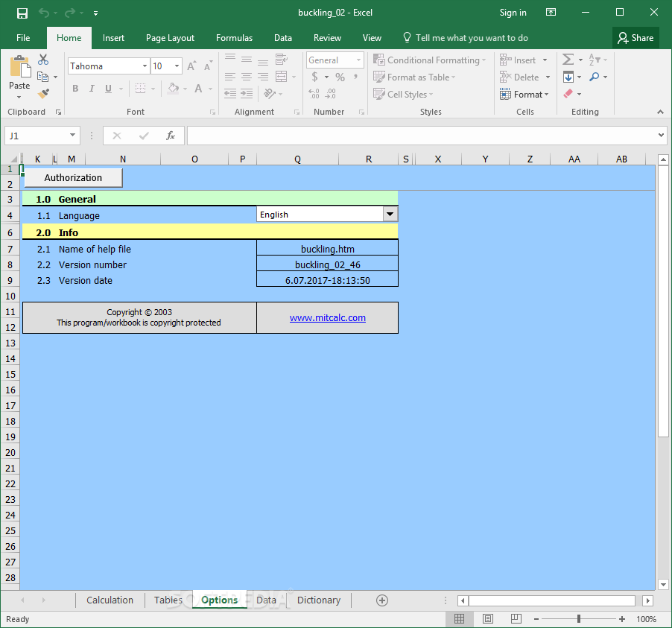Click the Clear eraser icon
This screenshot has height=628, width=672.
point(568,93)
